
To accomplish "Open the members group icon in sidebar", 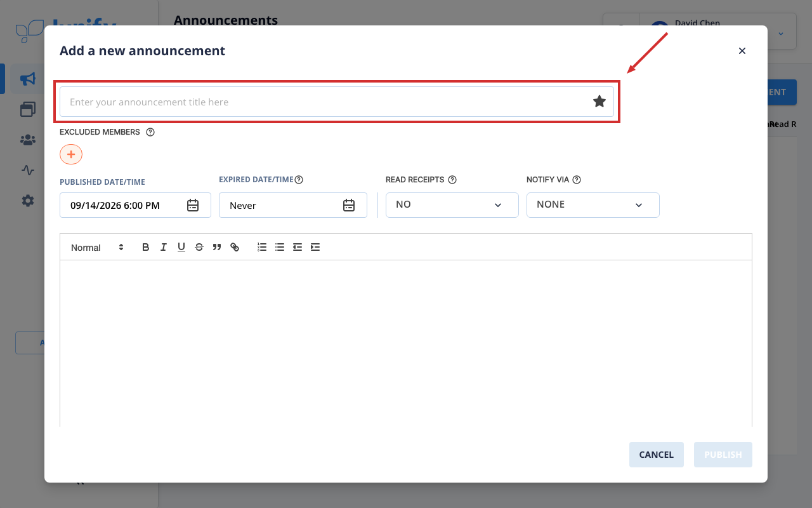I will pyautogui.click(x=27, y=140).
